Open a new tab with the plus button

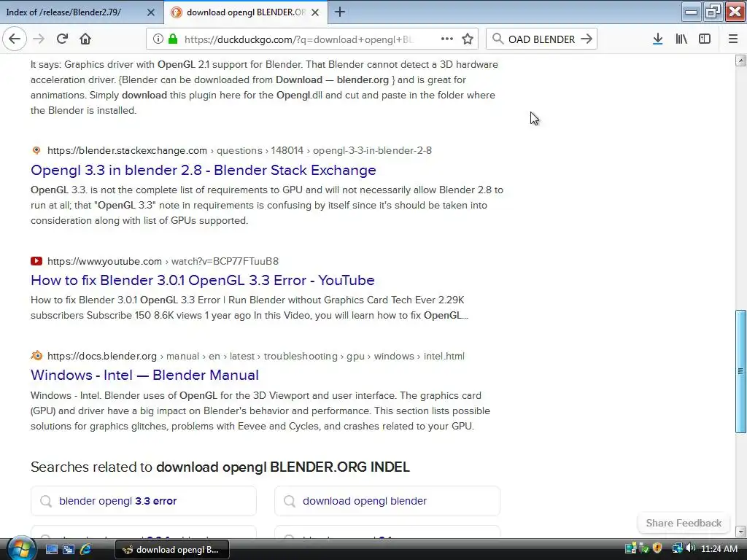[x=340, y=12]
